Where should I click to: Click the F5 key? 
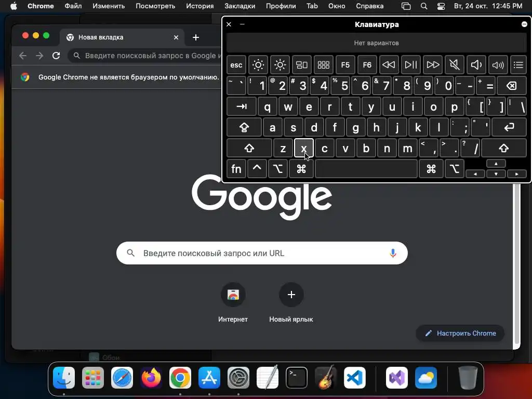coord(345,65)
